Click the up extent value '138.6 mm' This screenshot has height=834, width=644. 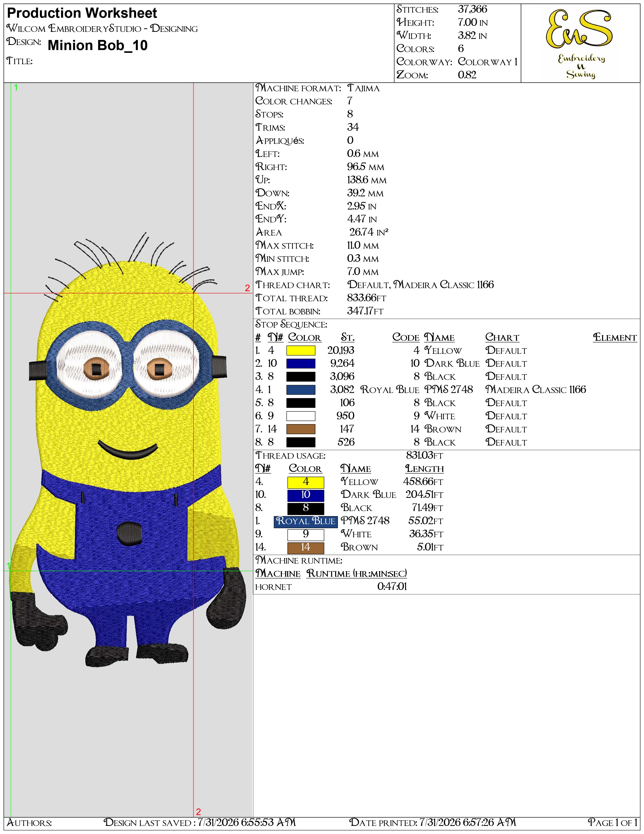point(367,180)
